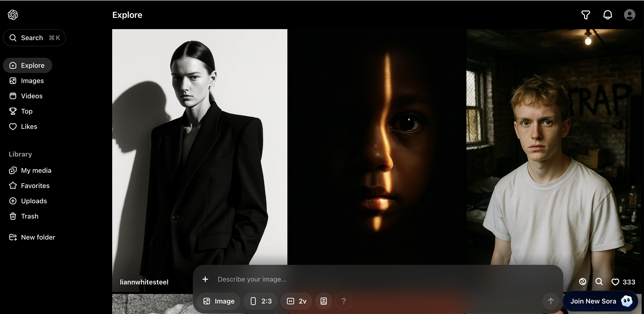The height and width of the screenshot is (314, 644).
Task: Create a New folder
Action: (38, 237)
